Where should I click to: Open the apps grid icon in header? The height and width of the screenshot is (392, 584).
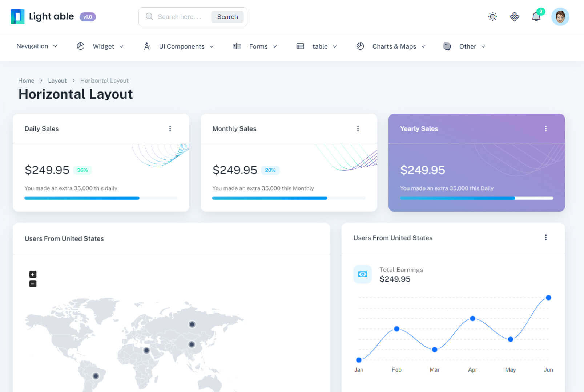[x=514, y=17]
